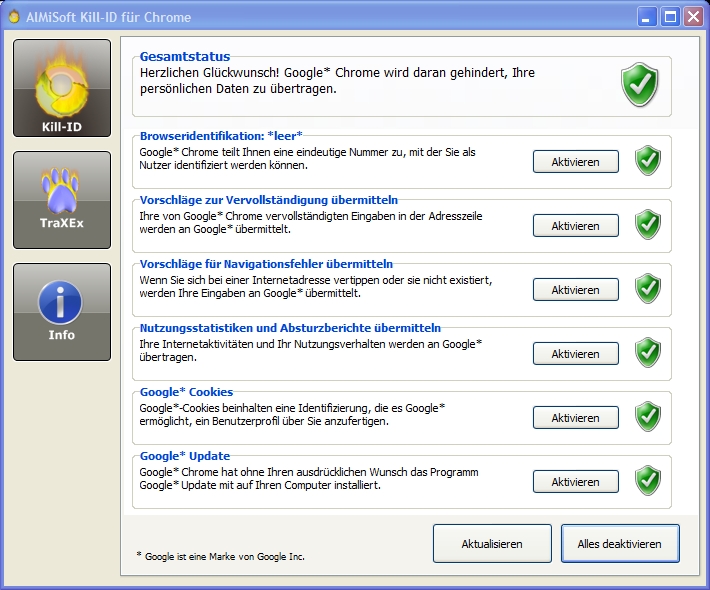Viewport: 710px width, 590px height.
Task: Click window title 'AlMiSoft Kill-ID für Chrome'
Action: 109,17
